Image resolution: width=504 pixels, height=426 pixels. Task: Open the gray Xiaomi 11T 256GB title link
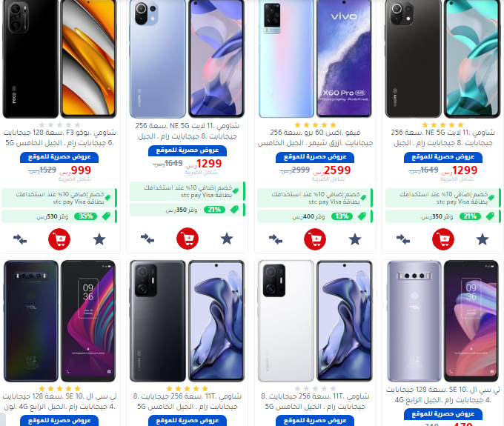pos(188,402)
